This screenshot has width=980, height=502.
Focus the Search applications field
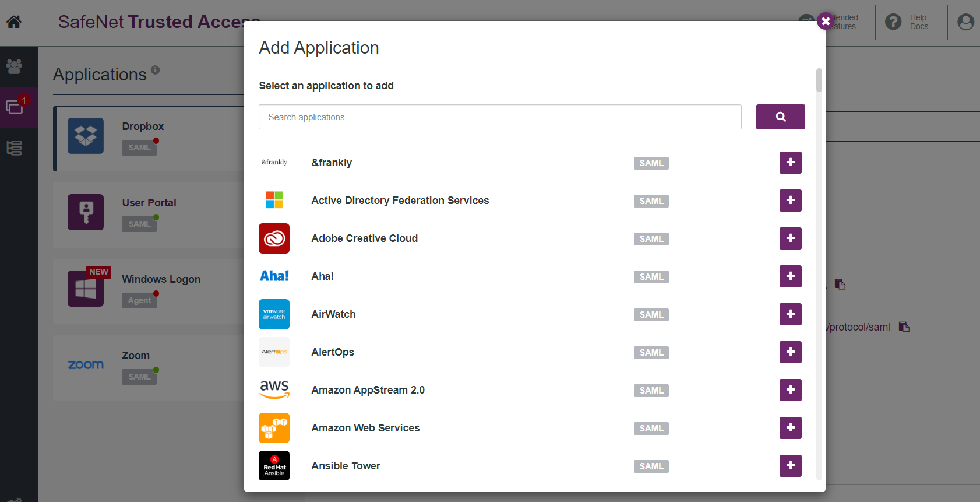500,117
